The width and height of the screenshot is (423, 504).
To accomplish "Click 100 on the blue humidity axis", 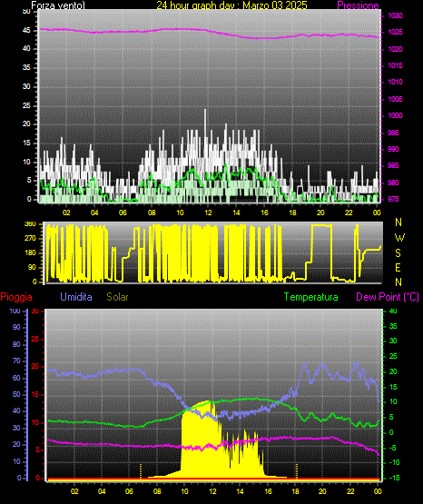I will coord(15,311).
